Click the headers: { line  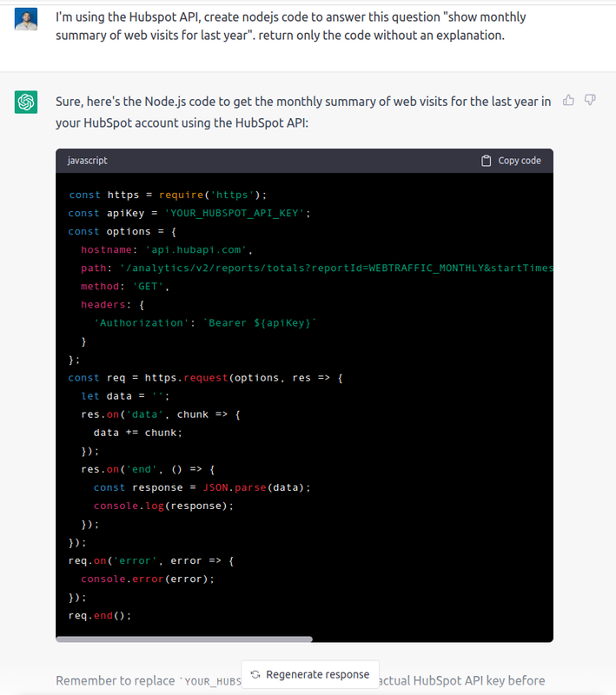113,305
